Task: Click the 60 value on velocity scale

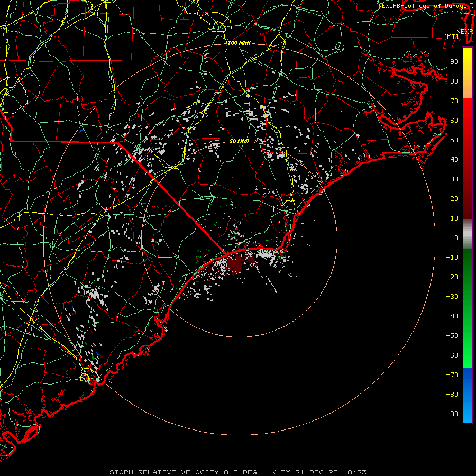Action: pyautogui.click(x=454, y=121)
